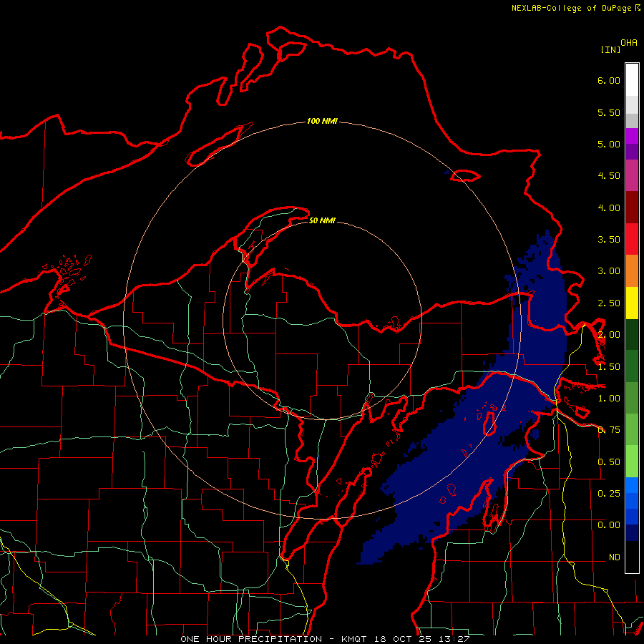Click the 100 NMI range ring label
Viewport: 644px width, 644px height.
[x=322, y=121]
